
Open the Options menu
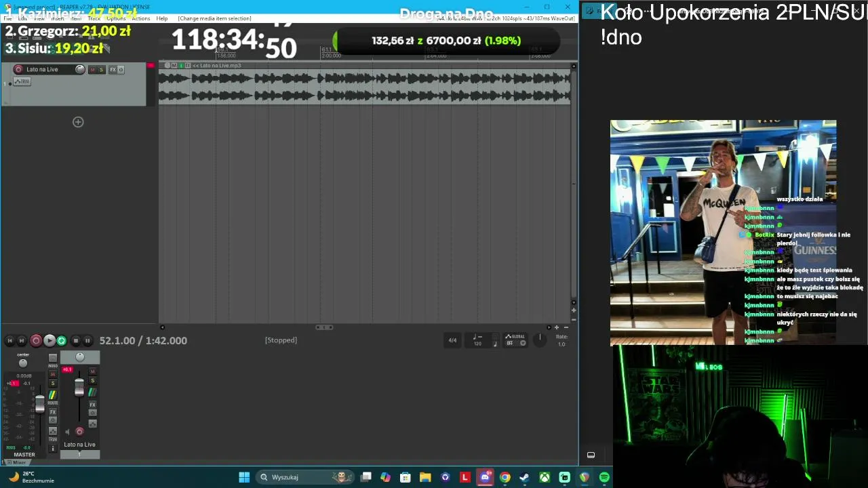pos(116,18)
